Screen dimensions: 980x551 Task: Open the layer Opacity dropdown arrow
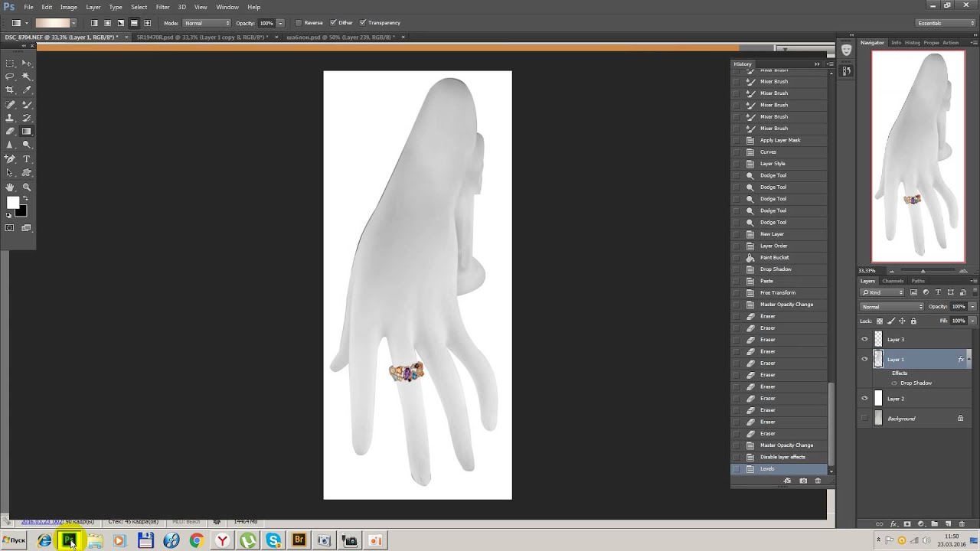972,307
